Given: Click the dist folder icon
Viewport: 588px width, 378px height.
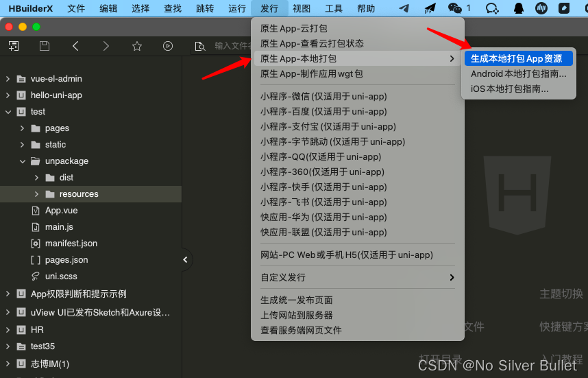Looking at the screenshot, I should coord(50,178).
